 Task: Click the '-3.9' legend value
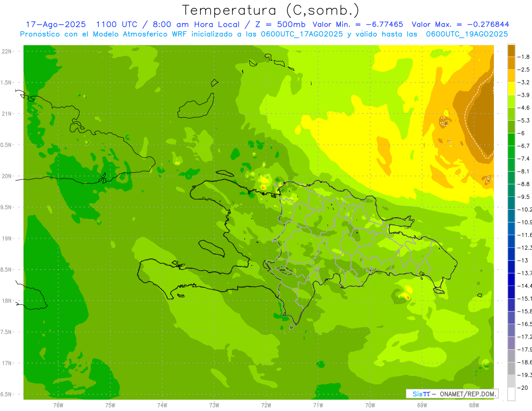[x=524, y=95]
